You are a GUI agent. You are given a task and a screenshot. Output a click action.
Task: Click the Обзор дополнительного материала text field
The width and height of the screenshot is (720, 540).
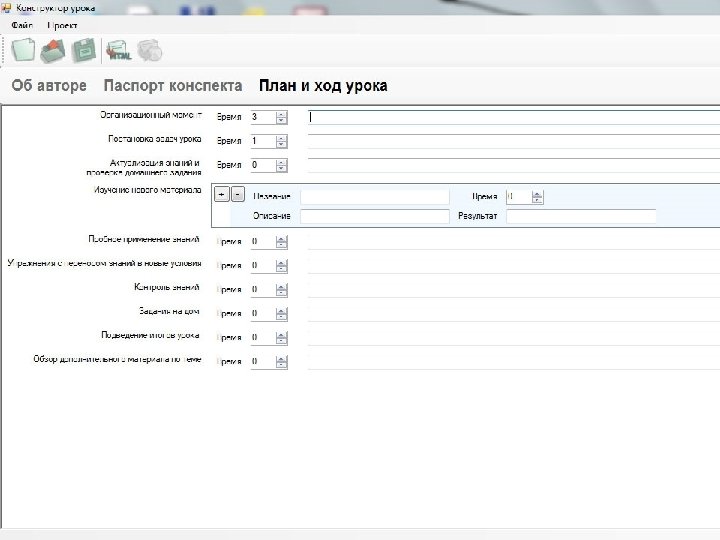tap(514, 361)
